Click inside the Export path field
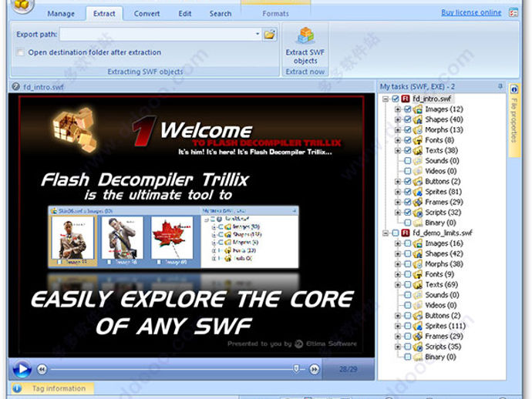Image resolution: width=532 pixels, height=399 pixels. tap(157, 34)
